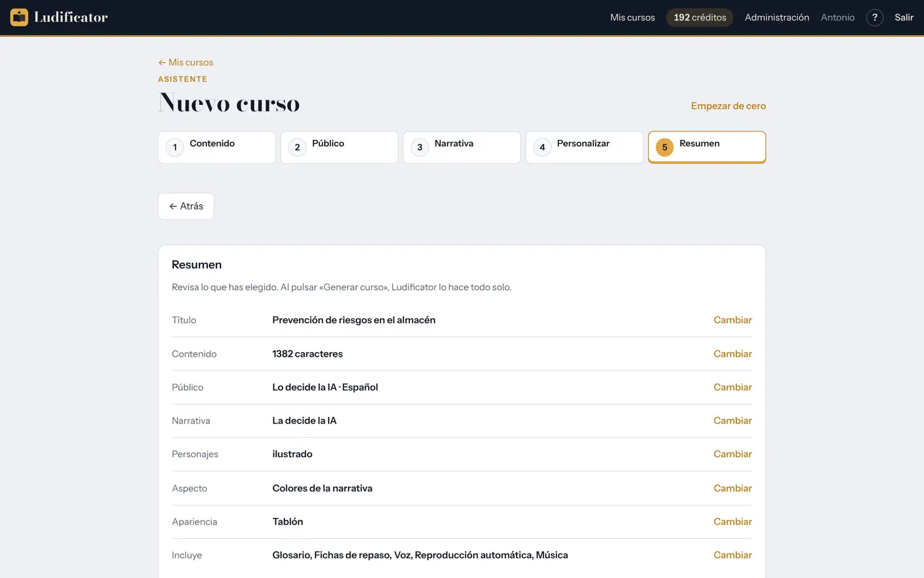
Task: Click the "La decide la IA" value
Action: point(304,420)
